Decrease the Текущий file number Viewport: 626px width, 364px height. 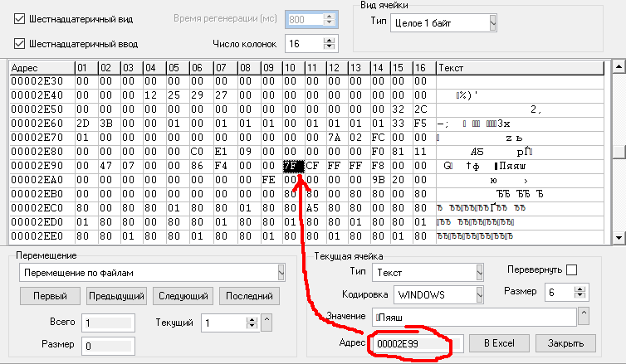click(252, 326)
